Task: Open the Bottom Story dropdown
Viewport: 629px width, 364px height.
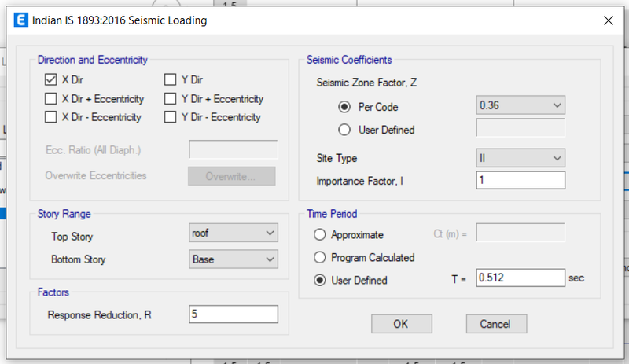Action: pyautogui.click(x=234, y=259)
